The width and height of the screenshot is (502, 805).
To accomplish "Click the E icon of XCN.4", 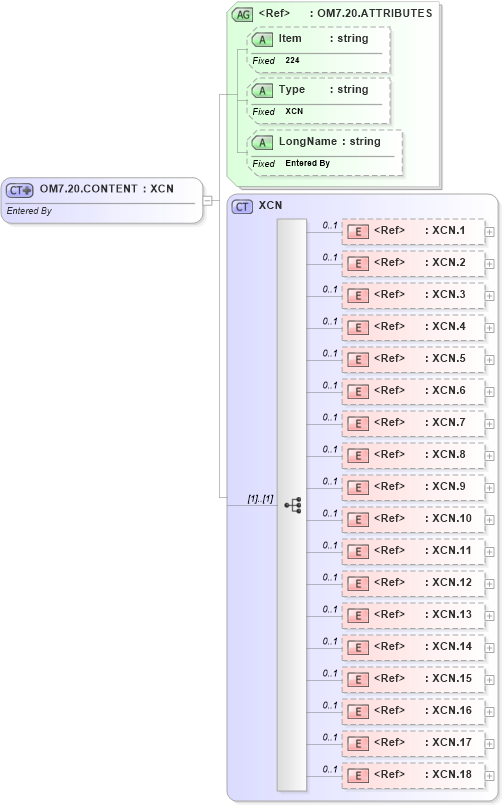I will click(x=358, y=328).
